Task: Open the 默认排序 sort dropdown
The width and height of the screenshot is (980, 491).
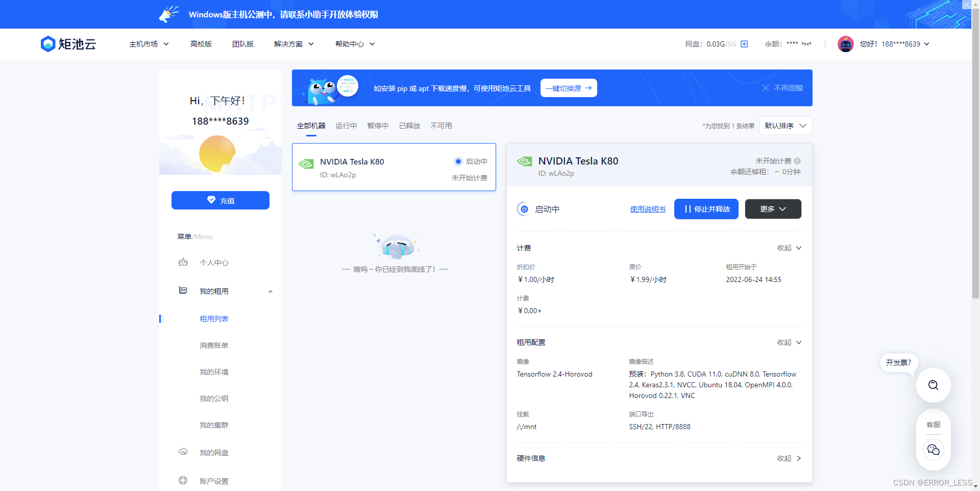Action: click(x=786, y=126)
